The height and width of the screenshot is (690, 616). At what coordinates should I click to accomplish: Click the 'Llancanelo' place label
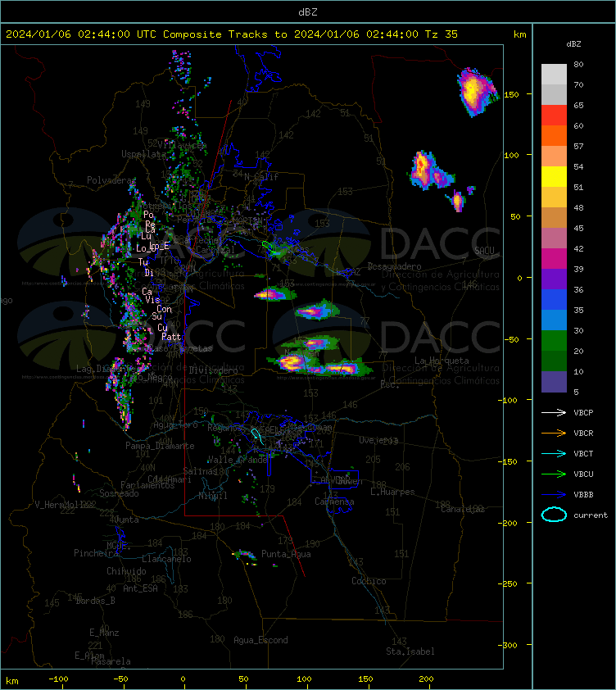click(x=166, y=559)
